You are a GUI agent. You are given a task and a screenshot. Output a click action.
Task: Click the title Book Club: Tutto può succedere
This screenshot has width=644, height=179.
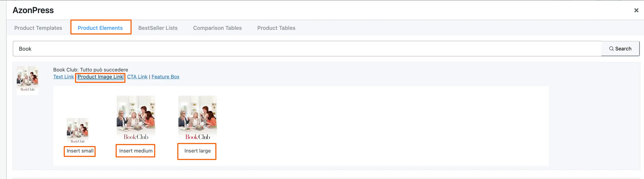pos(90,69)
